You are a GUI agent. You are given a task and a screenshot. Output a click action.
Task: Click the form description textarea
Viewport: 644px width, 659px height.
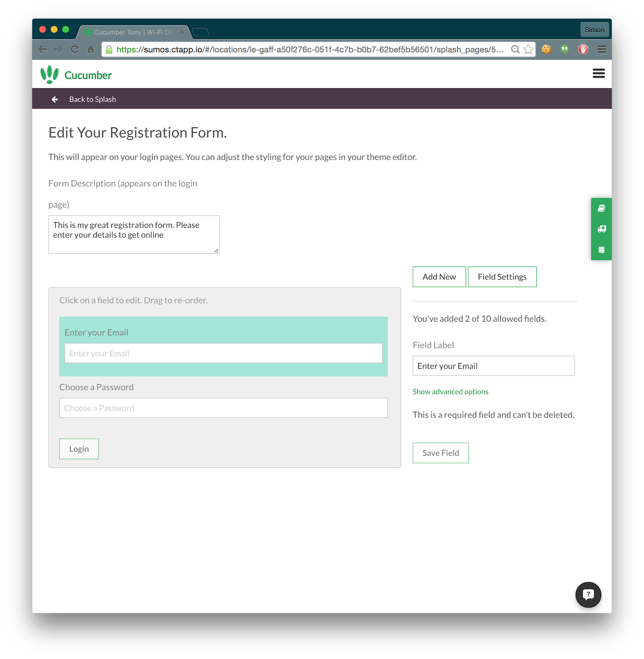coord(134,234)
